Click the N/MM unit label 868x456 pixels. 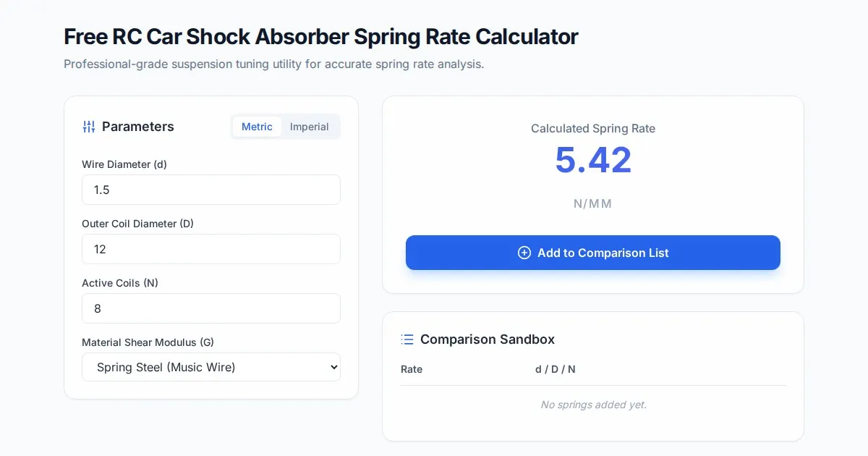click(x=592, y=203)
